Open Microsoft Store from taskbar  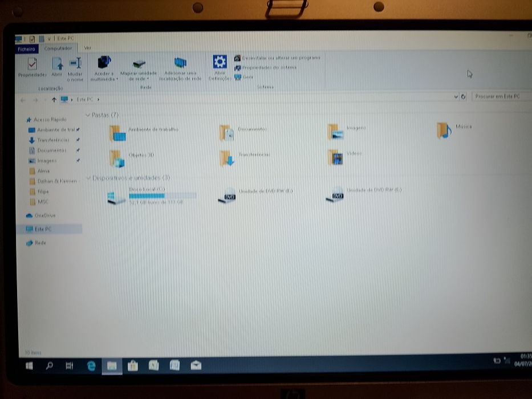click(133, 366)
